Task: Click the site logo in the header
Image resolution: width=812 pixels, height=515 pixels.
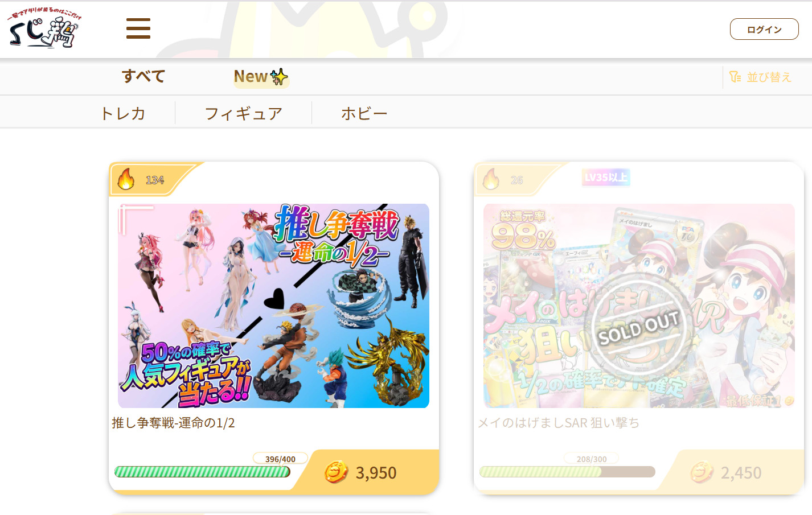Action: pos(44,28)
